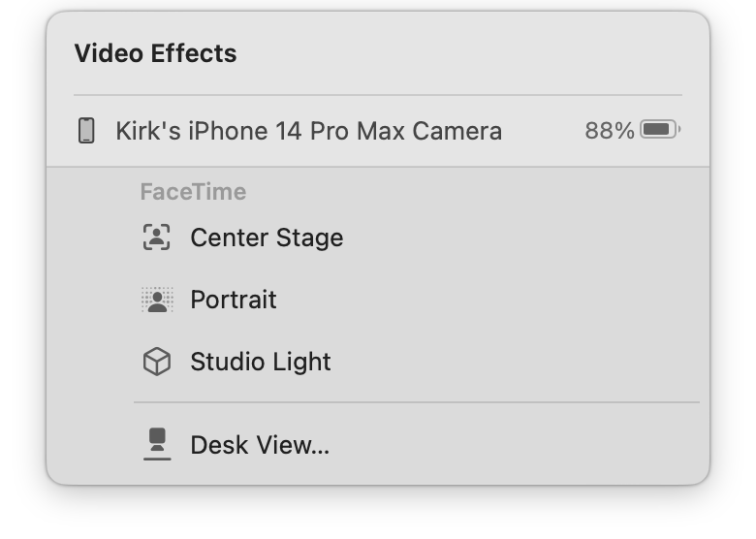Viewport: 756px width, 539px height.
Task: Click the Portrait blurred-background icon
Action: (157, 300)
